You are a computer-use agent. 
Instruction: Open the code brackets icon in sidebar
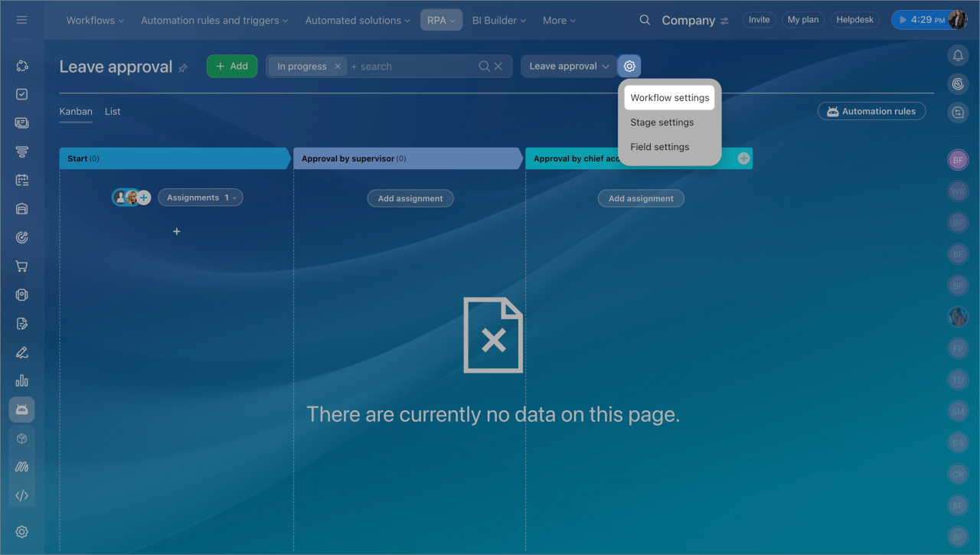(x=21, y=495)
